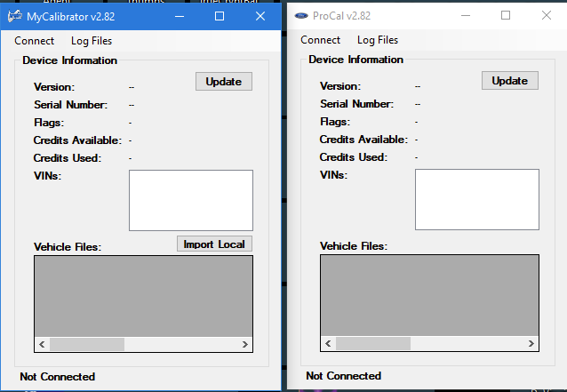Click 'MyCalibrator v2.82' title text
This screenshot has height=392, width=567.
[x=71, y=17]
